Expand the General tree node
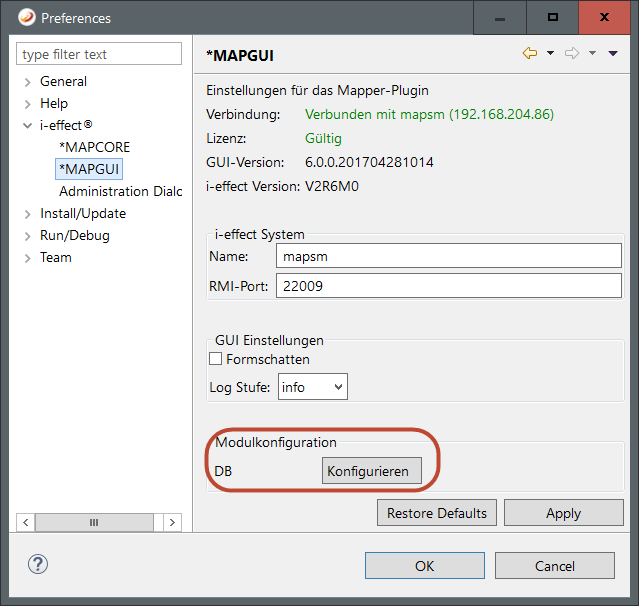Viewport: 639px width, 606px height. 27,82
